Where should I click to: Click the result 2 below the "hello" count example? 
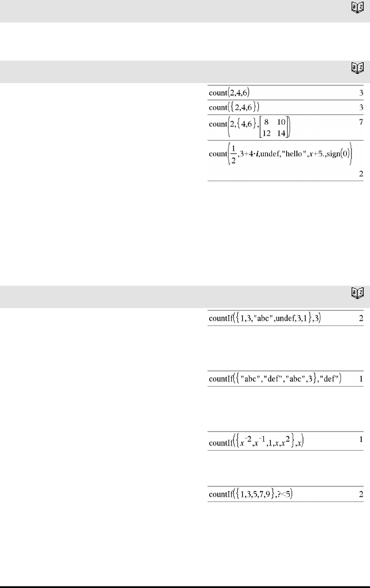(361, 174)
